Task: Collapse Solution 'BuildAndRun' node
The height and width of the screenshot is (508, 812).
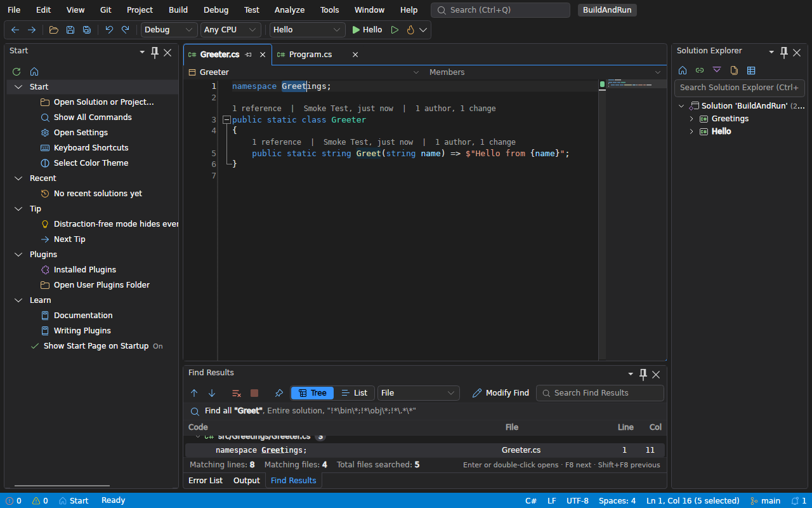Action: [x=681, y=106]
